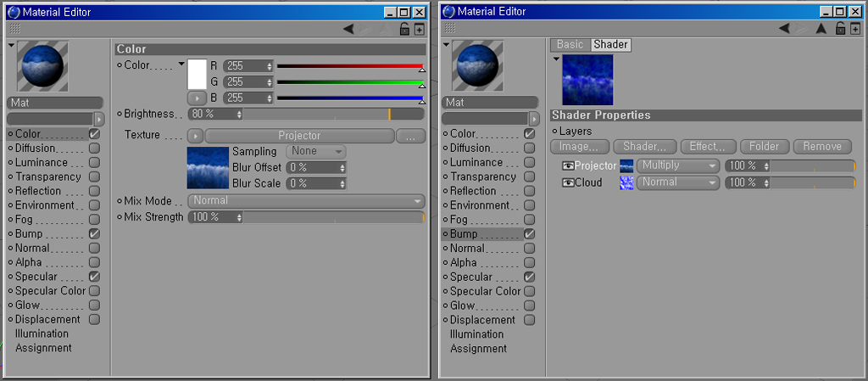Click small arrow button left of B value
Image resolution: width=868 pixels, height=381 pixels.
coord(197,98)
